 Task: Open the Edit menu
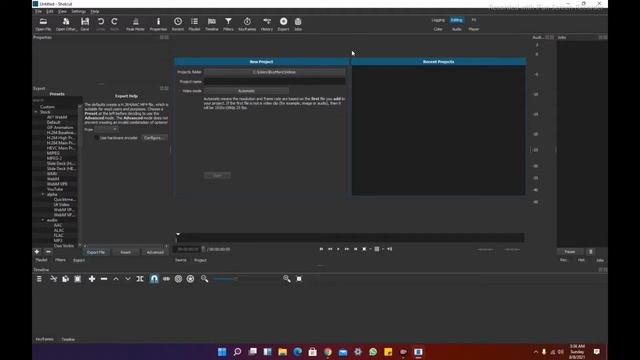coord(49,11)
